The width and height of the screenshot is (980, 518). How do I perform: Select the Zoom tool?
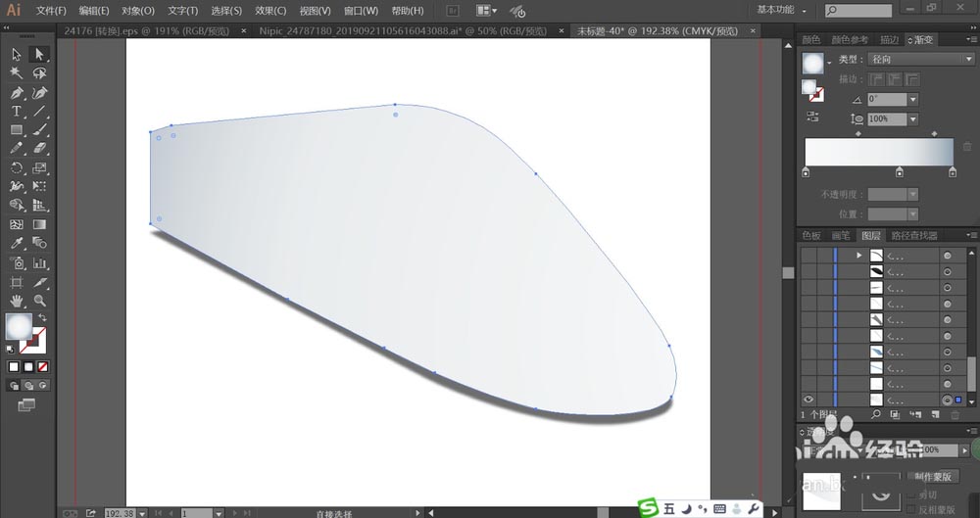coord(39,302)
